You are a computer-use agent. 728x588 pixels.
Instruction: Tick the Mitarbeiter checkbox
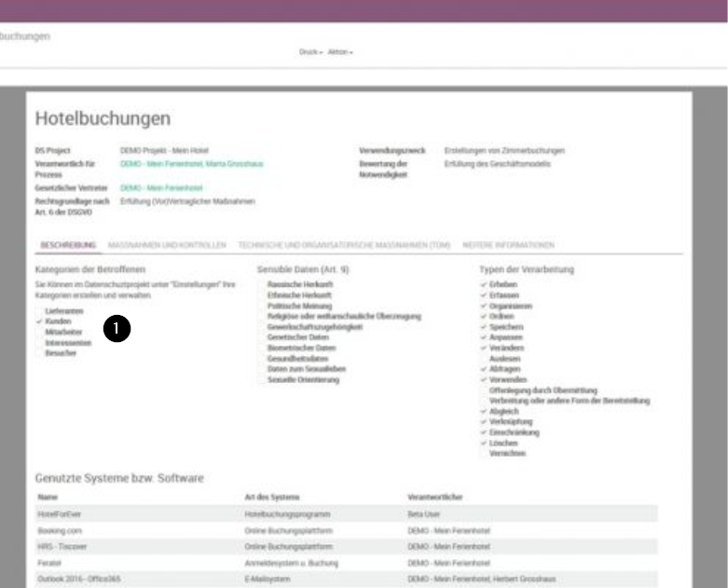pos(39,331)
